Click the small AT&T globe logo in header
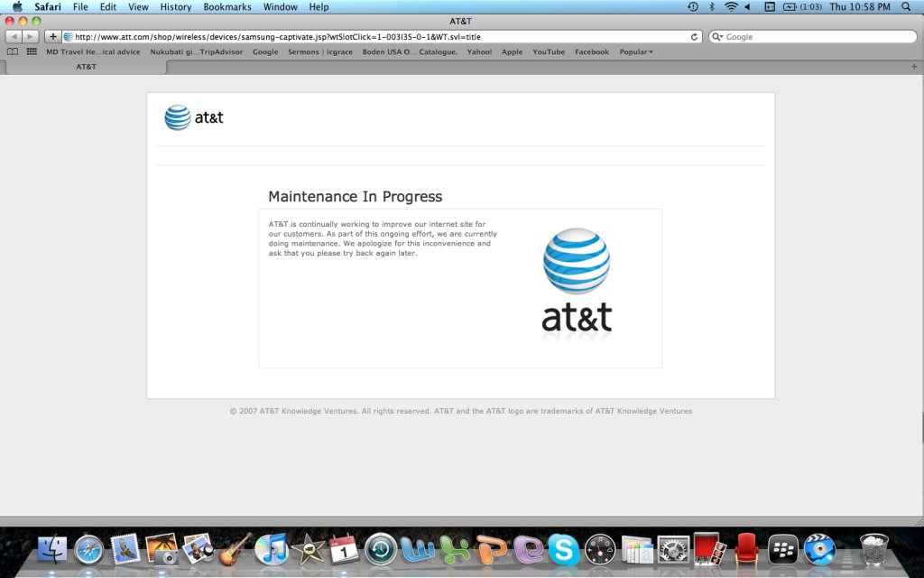 [x=178, y=117]
